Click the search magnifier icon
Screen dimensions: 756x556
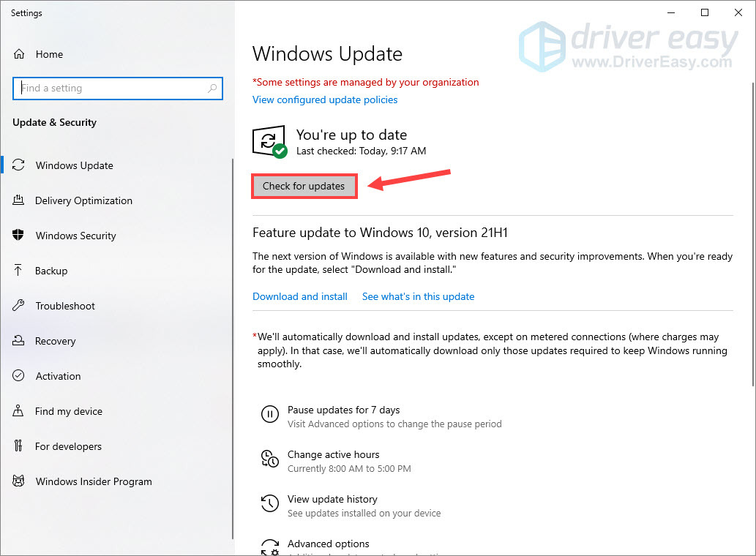point(212,89)
